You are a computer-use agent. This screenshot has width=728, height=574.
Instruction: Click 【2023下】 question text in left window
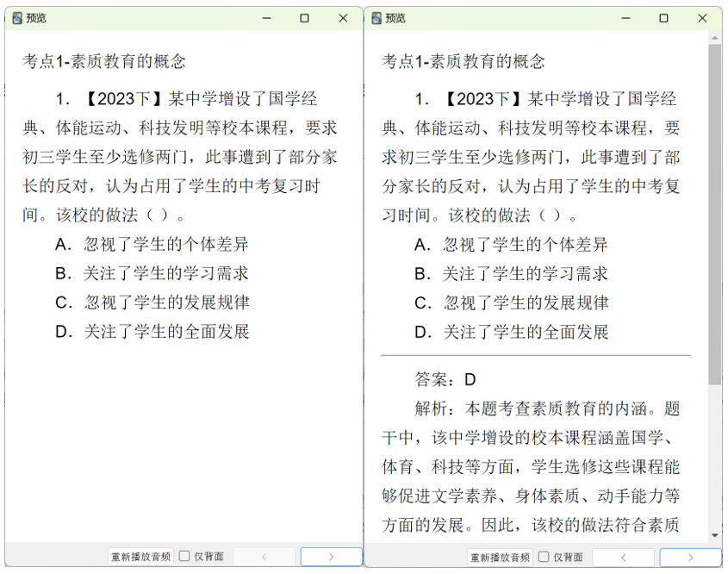180,157
